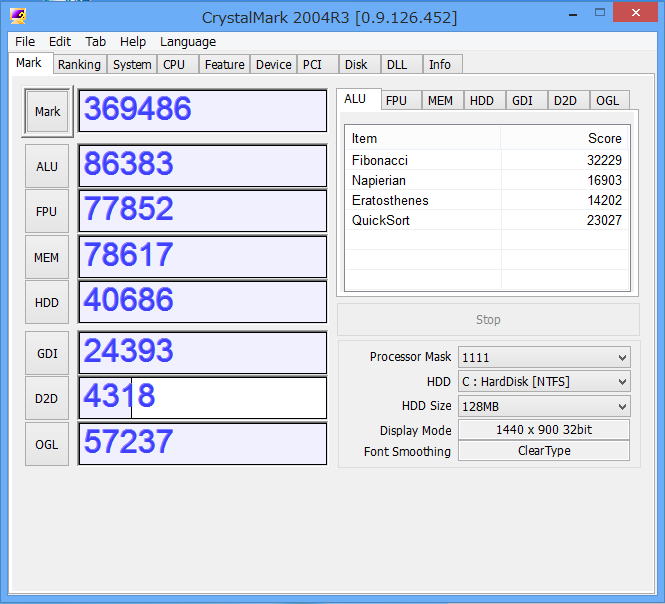Viewport: 665px width, 604px height.
Task: Start the FPU benchmark test
Action: tap(47, 211)
